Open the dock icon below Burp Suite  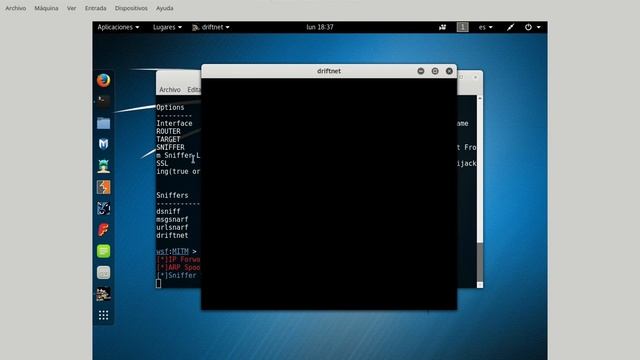point(103,208)
